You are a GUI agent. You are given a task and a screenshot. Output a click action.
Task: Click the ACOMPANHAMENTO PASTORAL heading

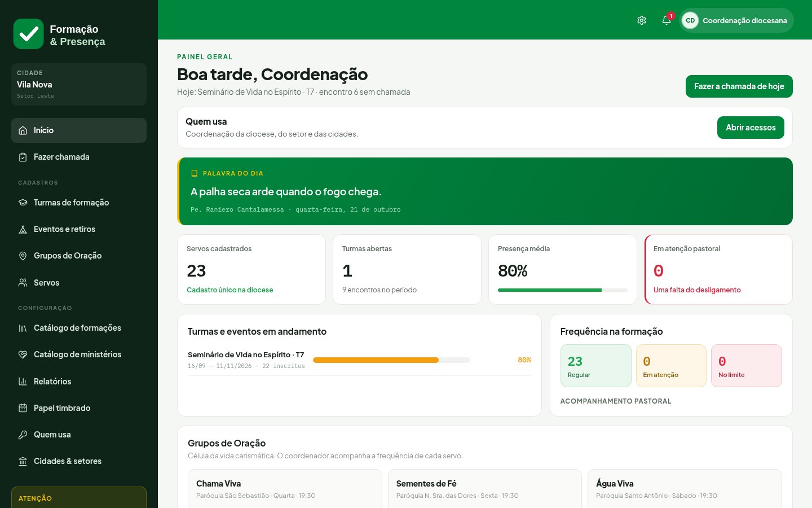(x=616, y=401)
